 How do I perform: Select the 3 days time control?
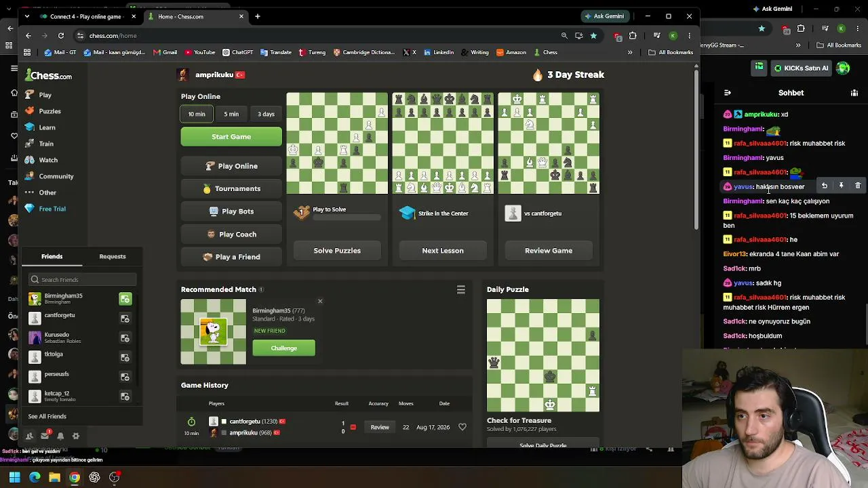266,114
